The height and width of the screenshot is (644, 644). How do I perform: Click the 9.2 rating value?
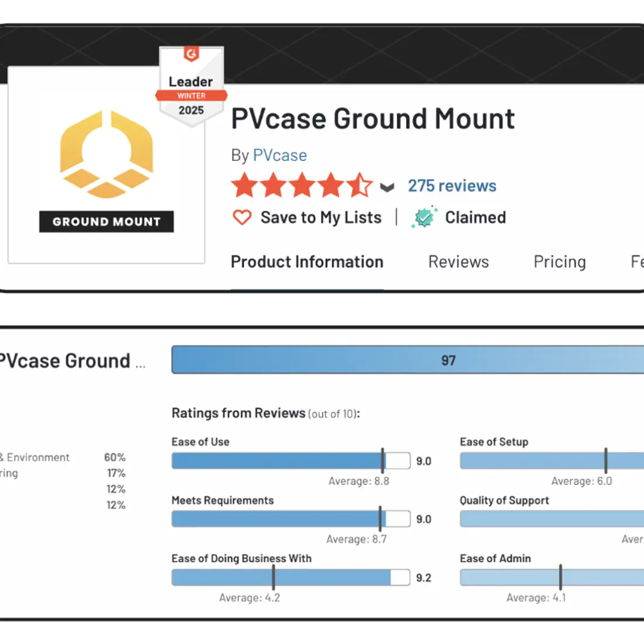(x=423, y=578)
